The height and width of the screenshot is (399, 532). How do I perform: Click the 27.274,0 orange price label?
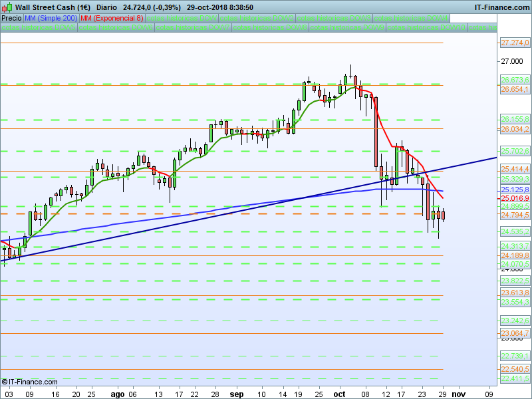coord(515,43)
